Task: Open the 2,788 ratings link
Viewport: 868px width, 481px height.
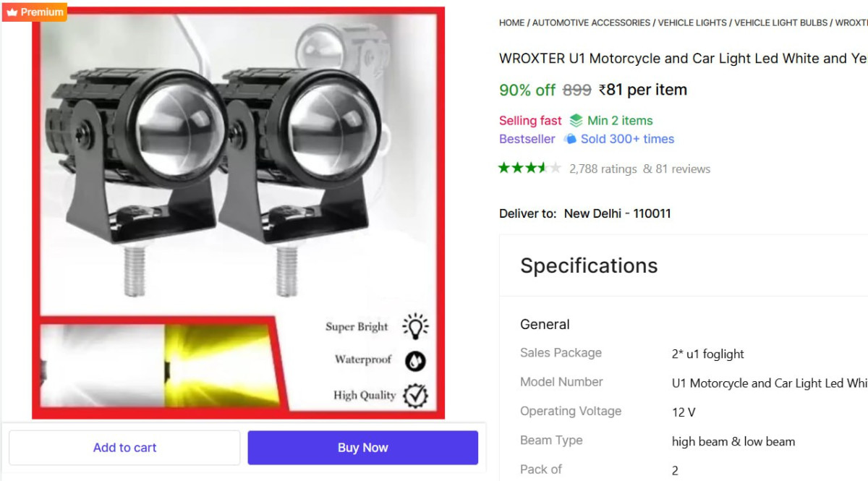Action: click(603, 169)
